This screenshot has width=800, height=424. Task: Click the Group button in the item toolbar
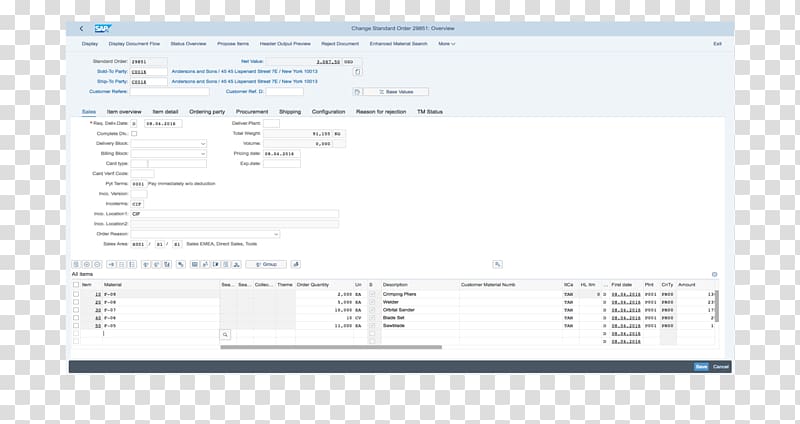(266, 264)
